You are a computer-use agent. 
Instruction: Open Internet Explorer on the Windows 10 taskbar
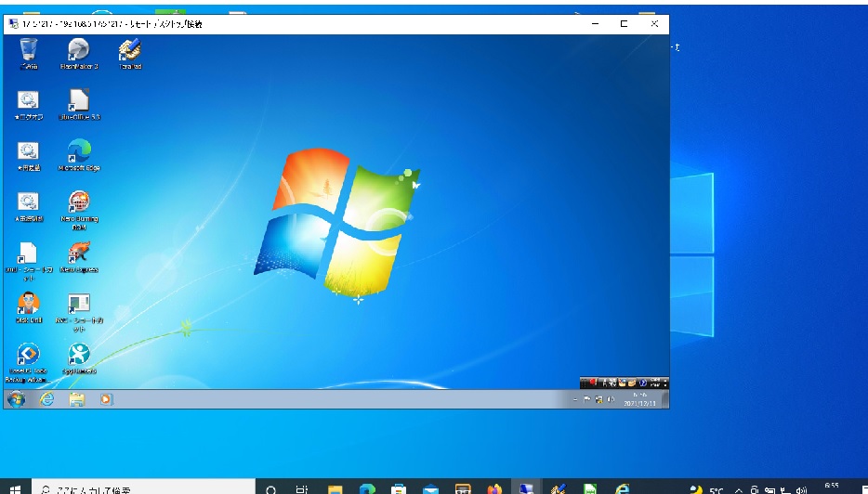click(623, 489)
